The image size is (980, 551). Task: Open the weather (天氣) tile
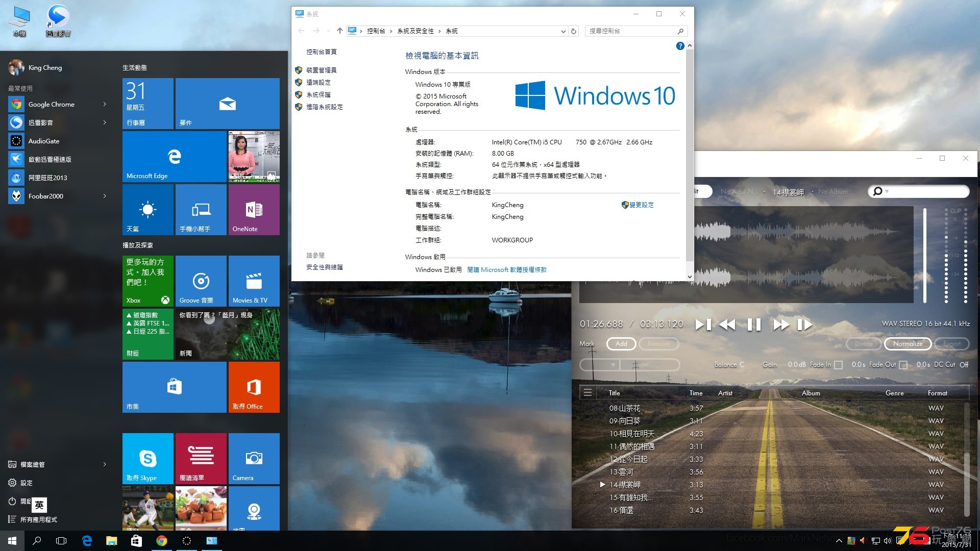pos(148,210)
